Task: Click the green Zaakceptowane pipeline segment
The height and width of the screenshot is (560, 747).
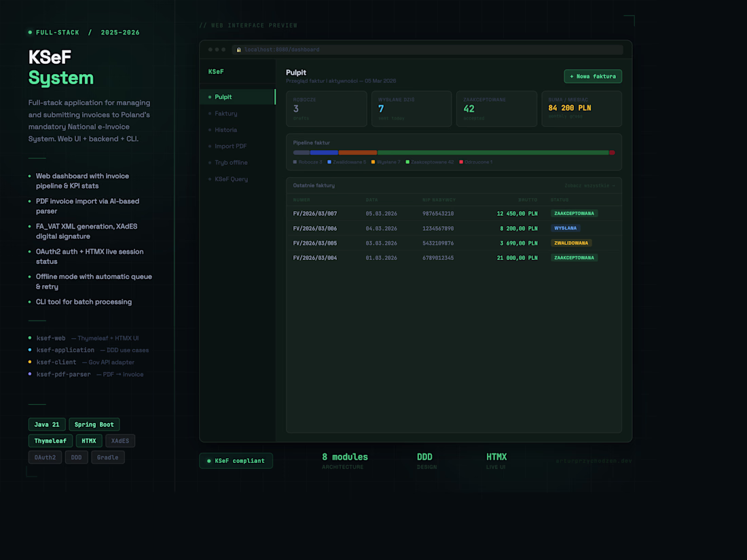Action: coord(493,152)
